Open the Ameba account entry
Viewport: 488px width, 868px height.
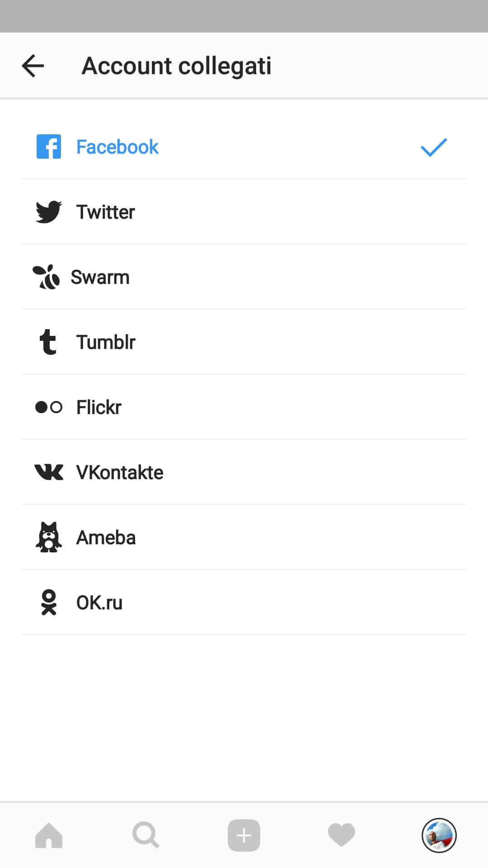[106, 538]
